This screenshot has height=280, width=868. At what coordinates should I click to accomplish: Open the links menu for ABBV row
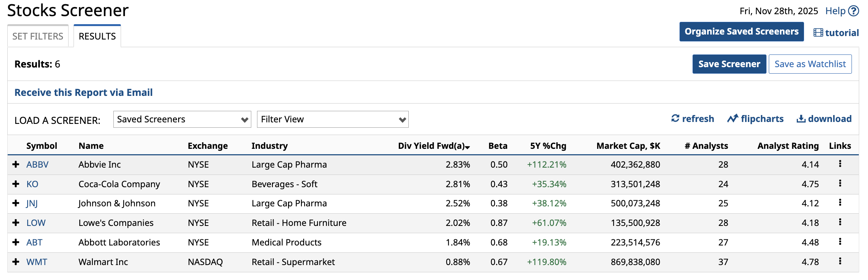tap(840, 164)
